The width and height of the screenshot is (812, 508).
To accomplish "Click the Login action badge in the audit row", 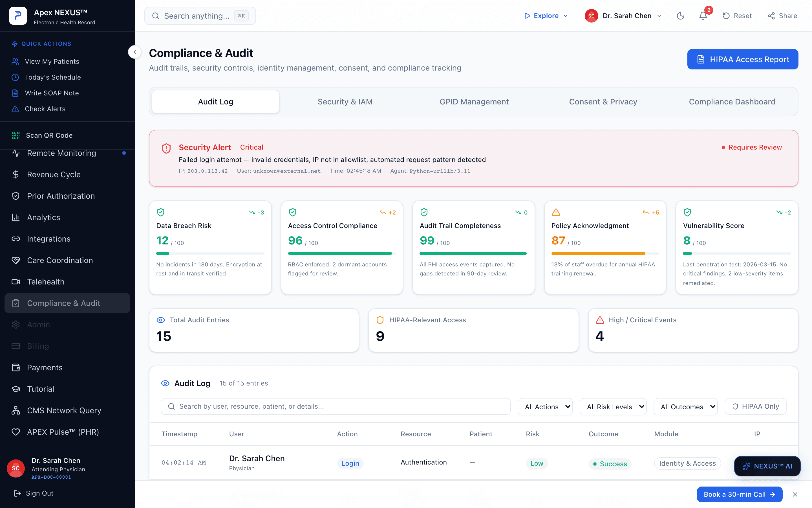I will click(x=350, y=463).
